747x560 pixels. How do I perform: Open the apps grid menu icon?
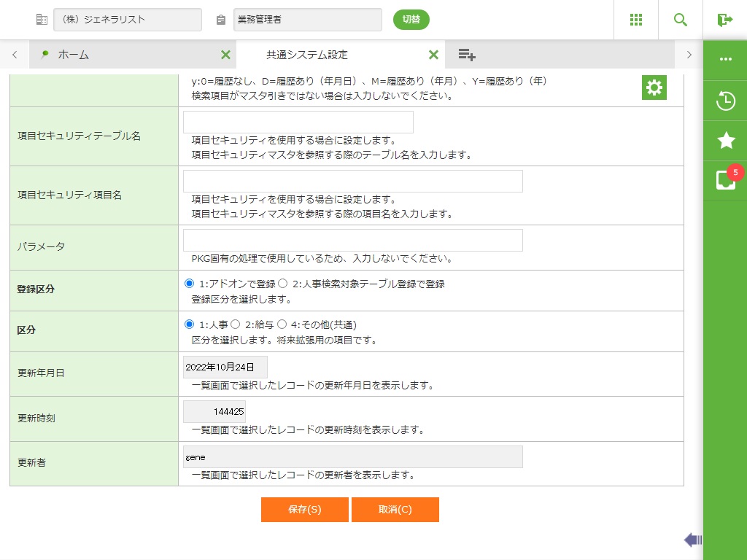(x=635, y=20)
